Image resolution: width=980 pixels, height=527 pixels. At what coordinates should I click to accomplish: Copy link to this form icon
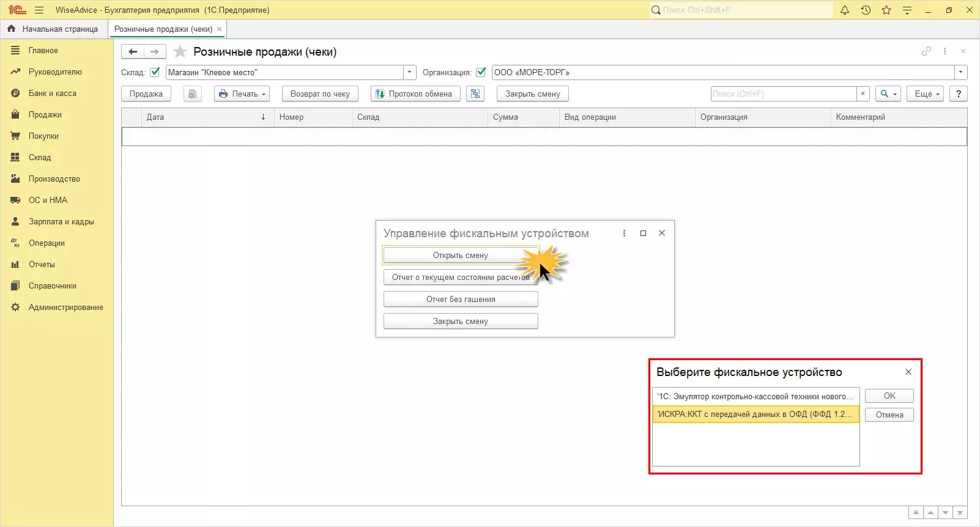[x=926, y=51]
